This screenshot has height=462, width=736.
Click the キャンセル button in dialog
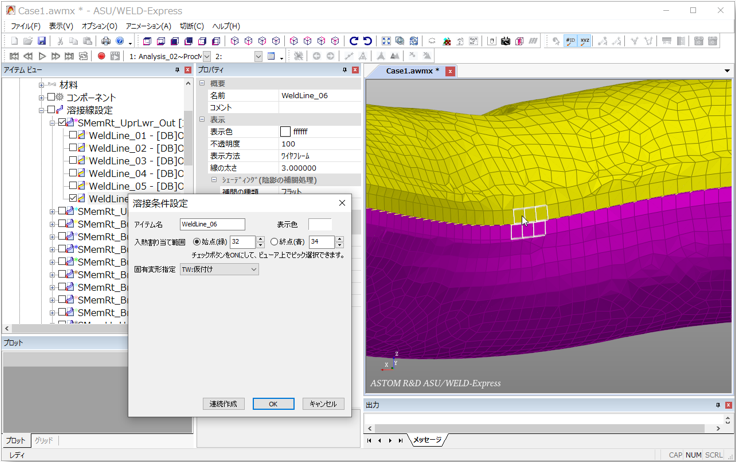click(x=322, y=404)
